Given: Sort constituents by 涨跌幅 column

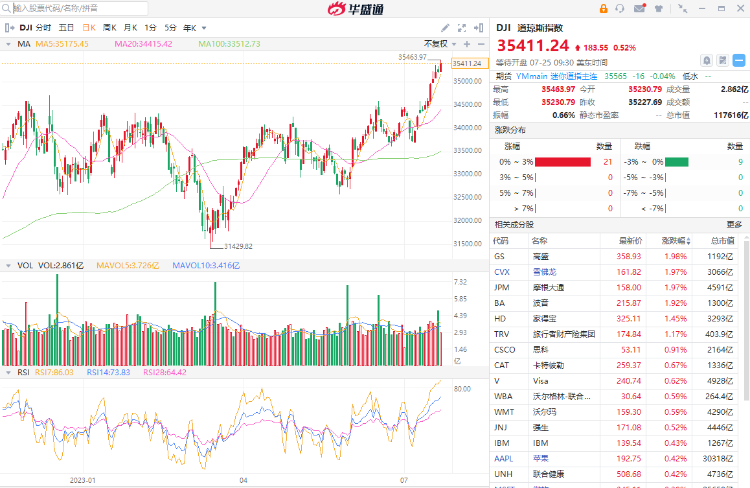Looking at the screenshot, I should tap(676, 241).
